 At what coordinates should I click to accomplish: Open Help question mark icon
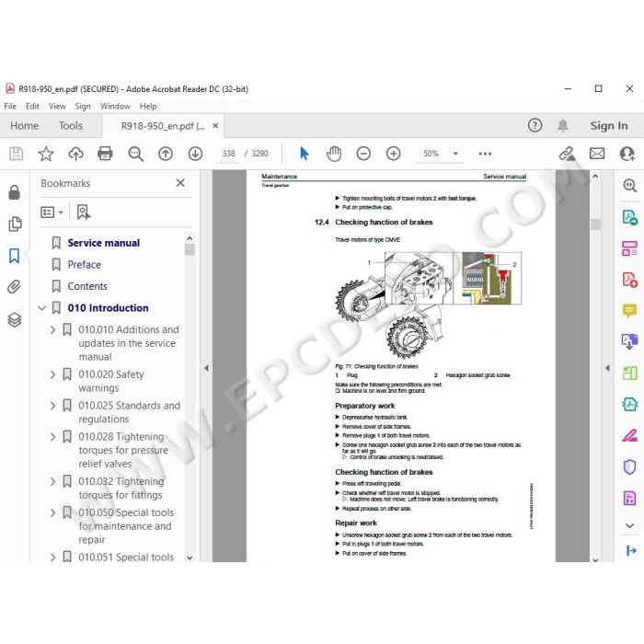pyautogui.click(x=535, y=125)
